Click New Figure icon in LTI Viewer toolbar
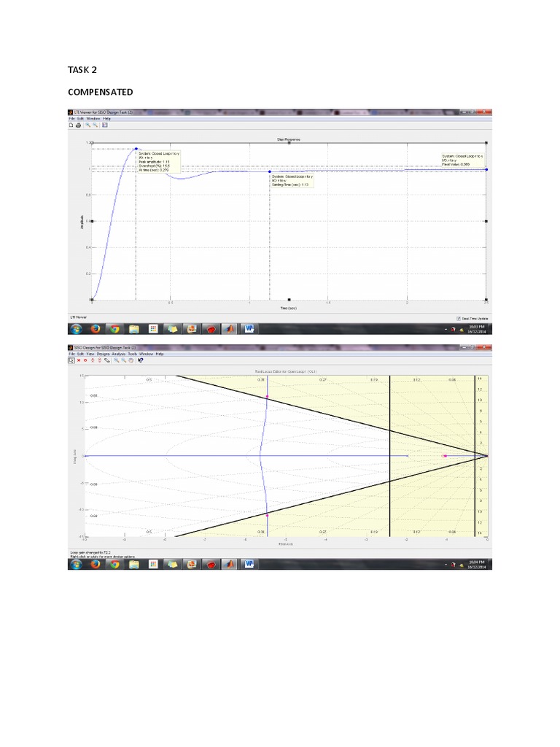Viewport: 560px width, 747px height. tap(71, 125)
